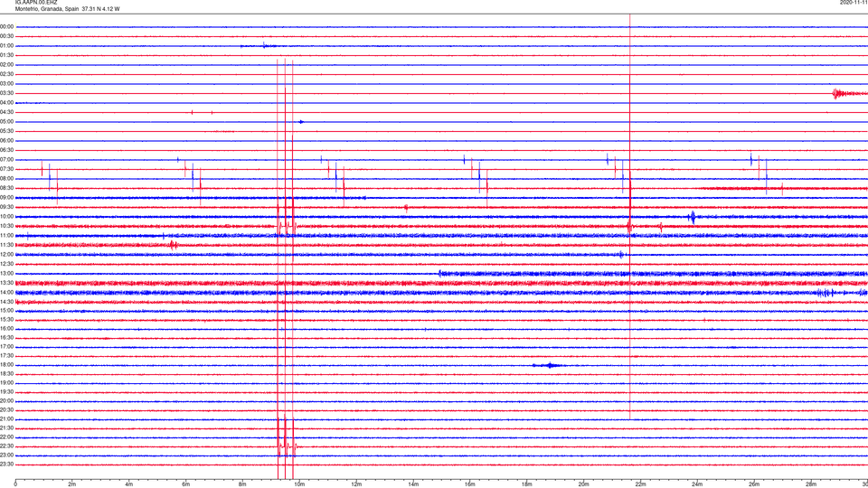Viewport: 868px width, 488px height.
Task: Click the seismic event on the 18:00 trace
Action: tap(548, 365)
